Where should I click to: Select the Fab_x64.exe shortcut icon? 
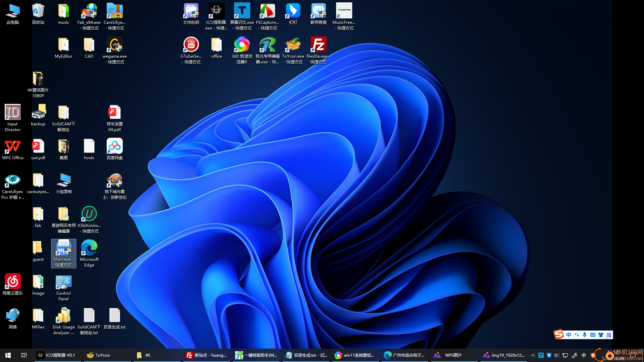[x=89, y=17]
